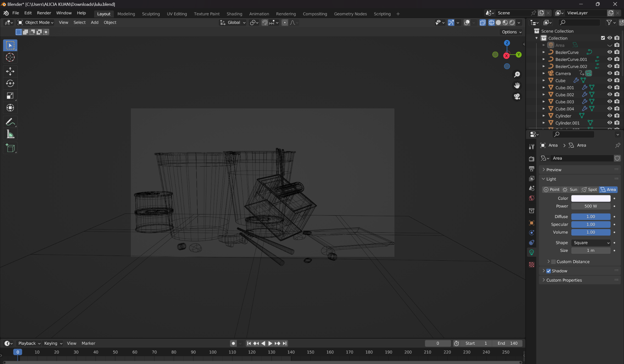Toggle auto keying record button
Viewport: 624px width, 364px height.
point(233,343)
